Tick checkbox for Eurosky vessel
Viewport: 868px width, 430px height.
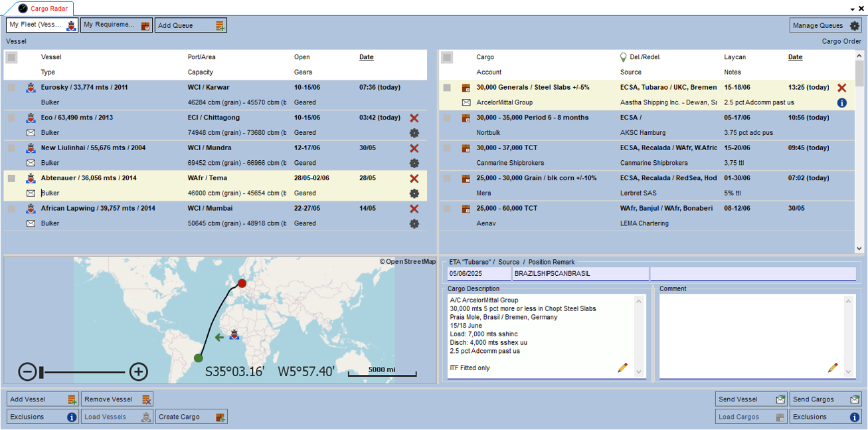[11, 88]
